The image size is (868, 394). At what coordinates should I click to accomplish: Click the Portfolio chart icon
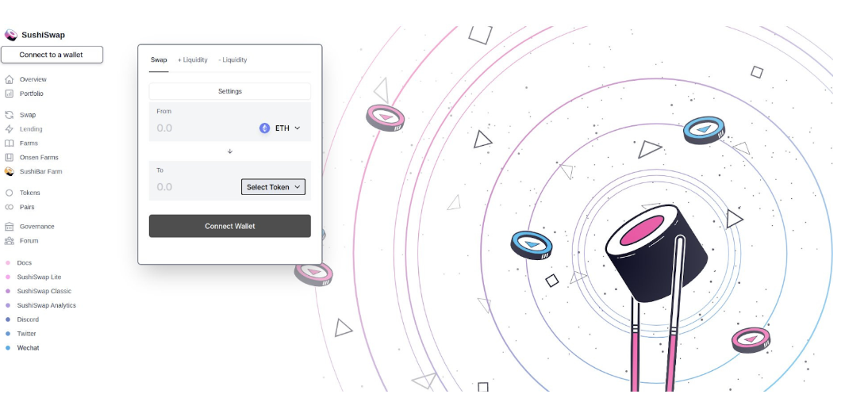pyautogui.click(x=10, y=94)
